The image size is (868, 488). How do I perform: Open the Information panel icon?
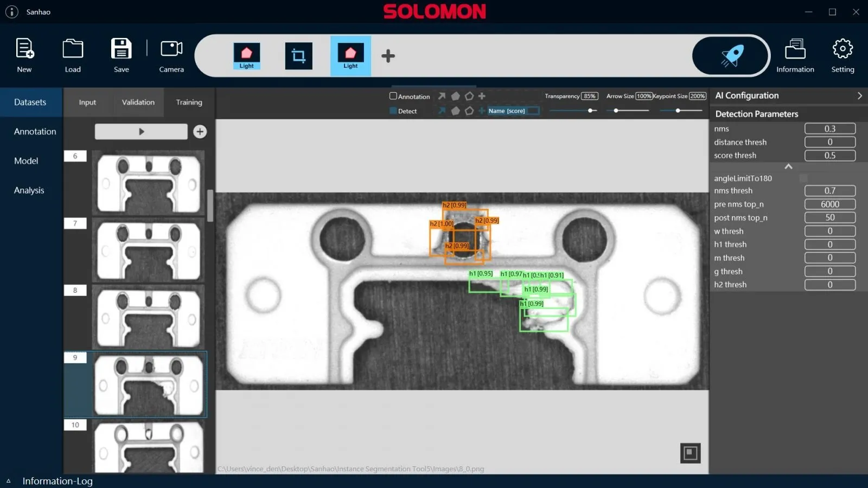tap(795, 48)
